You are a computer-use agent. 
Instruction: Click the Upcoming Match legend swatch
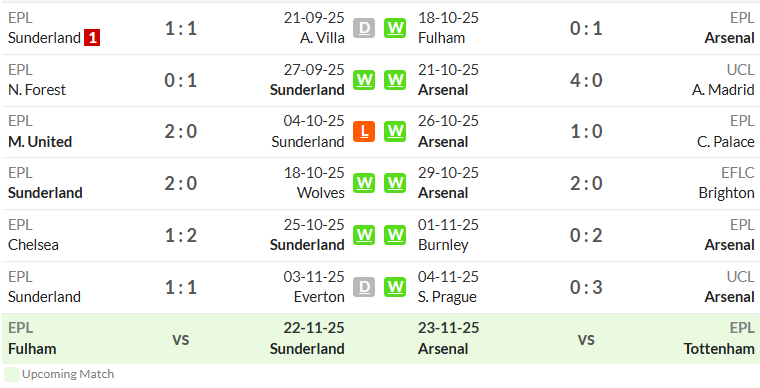[12, 374]
